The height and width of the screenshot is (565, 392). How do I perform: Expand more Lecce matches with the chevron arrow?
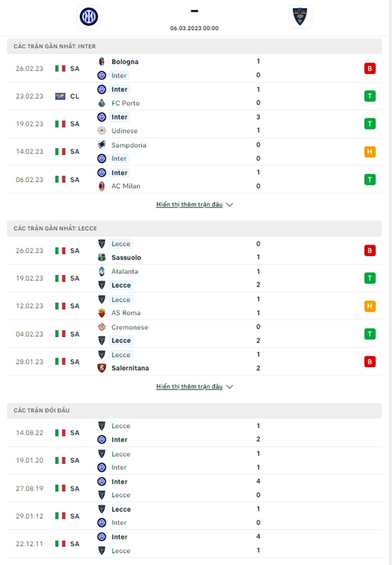(230, 387)
